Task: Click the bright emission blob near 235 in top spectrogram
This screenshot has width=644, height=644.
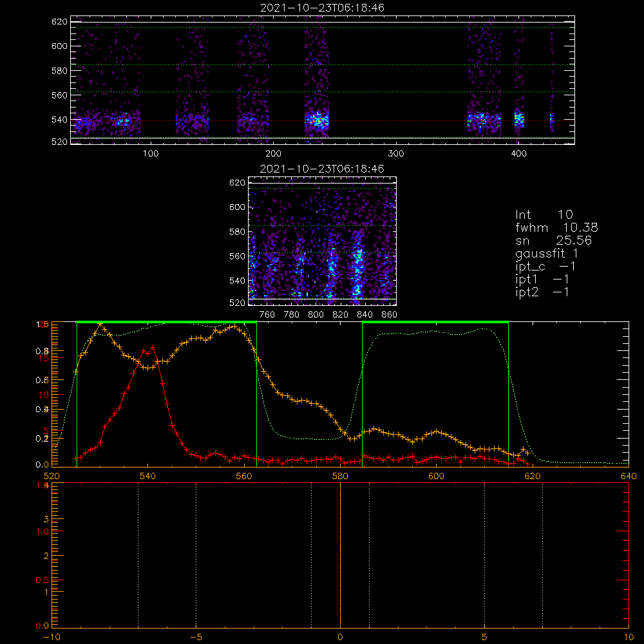Action: (317, 121)
